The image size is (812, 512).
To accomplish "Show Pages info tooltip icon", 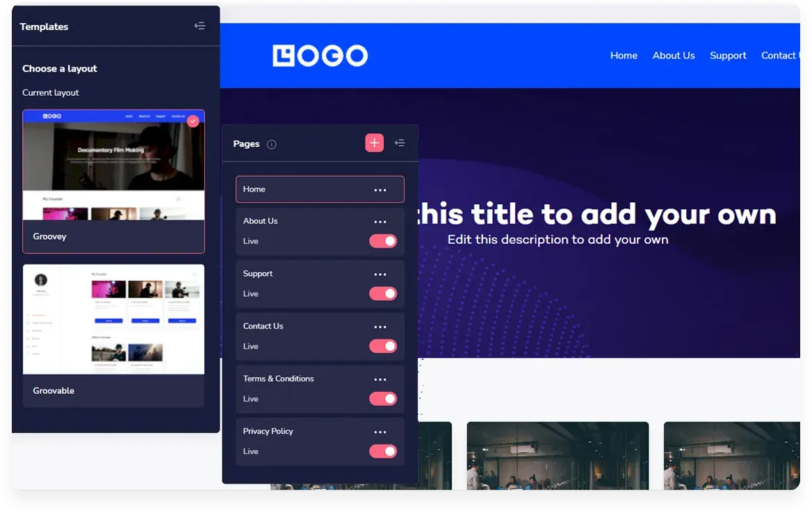I will 272,144.
